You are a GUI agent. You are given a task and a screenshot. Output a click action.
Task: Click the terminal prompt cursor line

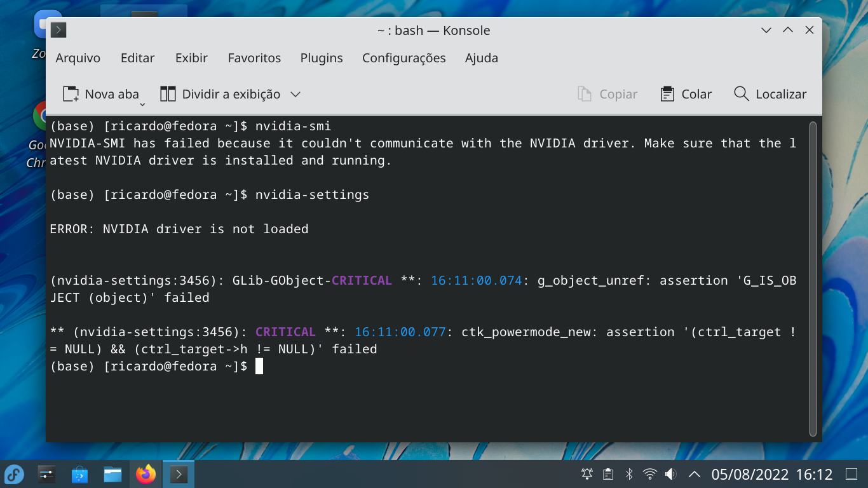[156, 366]
